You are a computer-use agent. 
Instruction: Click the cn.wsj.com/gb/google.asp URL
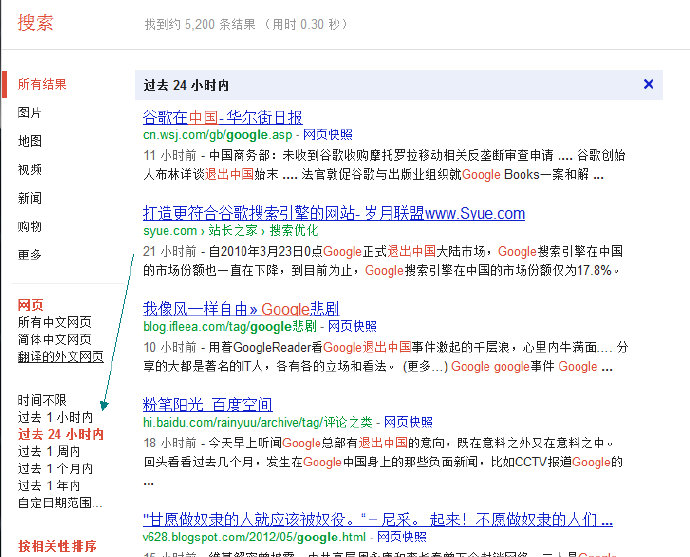[x=218, y=135]
